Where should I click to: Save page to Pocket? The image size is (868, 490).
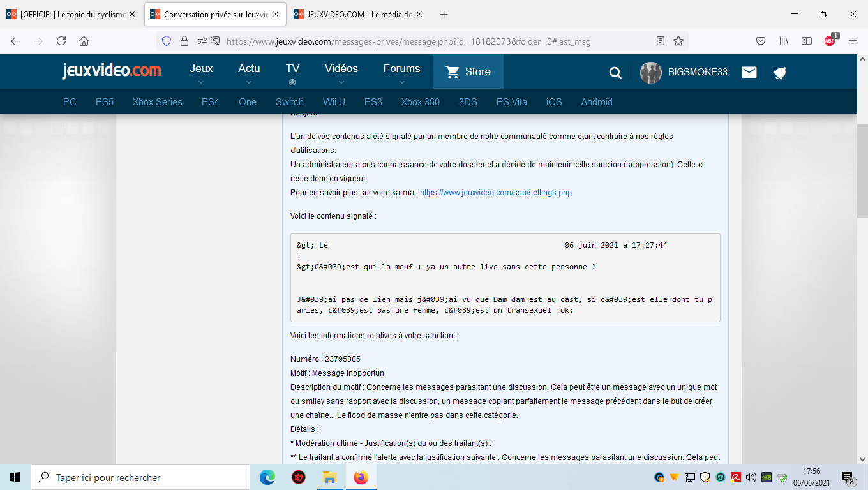point(761,41)
